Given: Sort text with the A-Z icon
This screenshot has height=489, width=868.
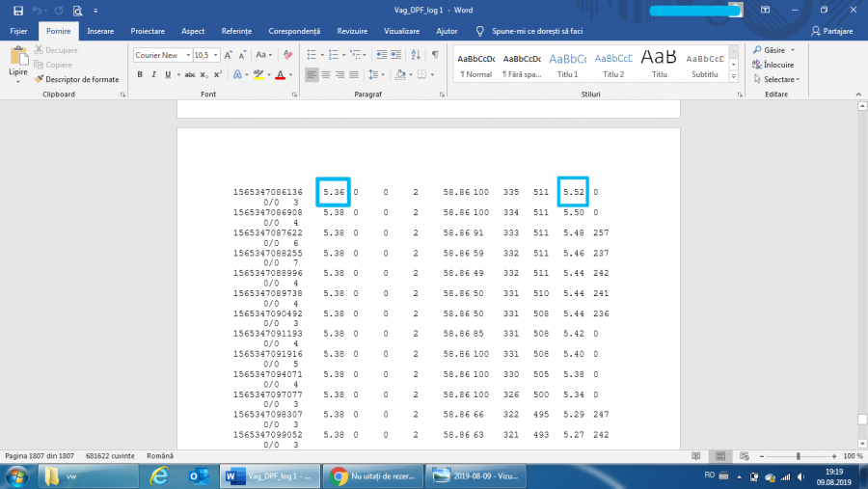Looking at the screenshot, I should [x=414, y=55].
